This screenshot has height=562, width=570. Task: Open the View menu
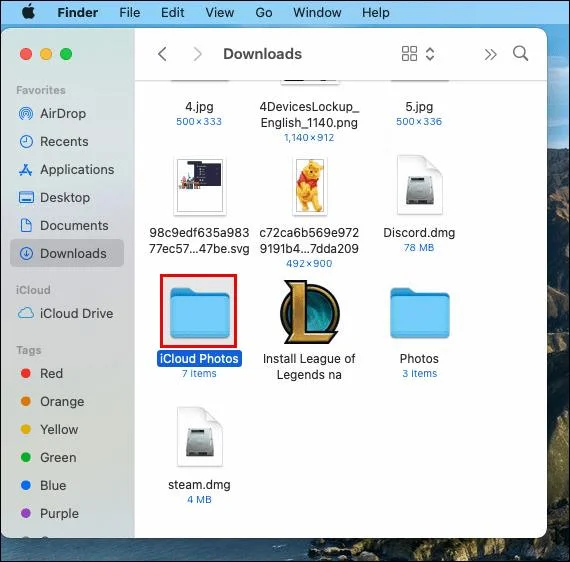[x=220, y=13]
